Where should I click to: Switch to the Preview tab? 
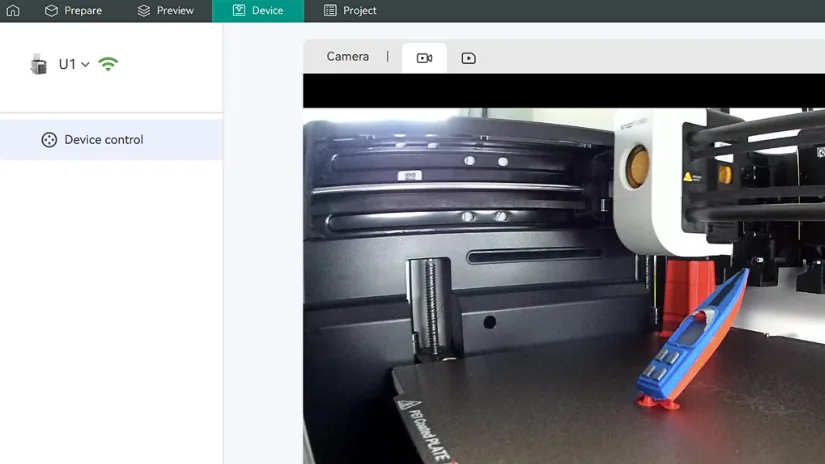click(x=165, y=11)
